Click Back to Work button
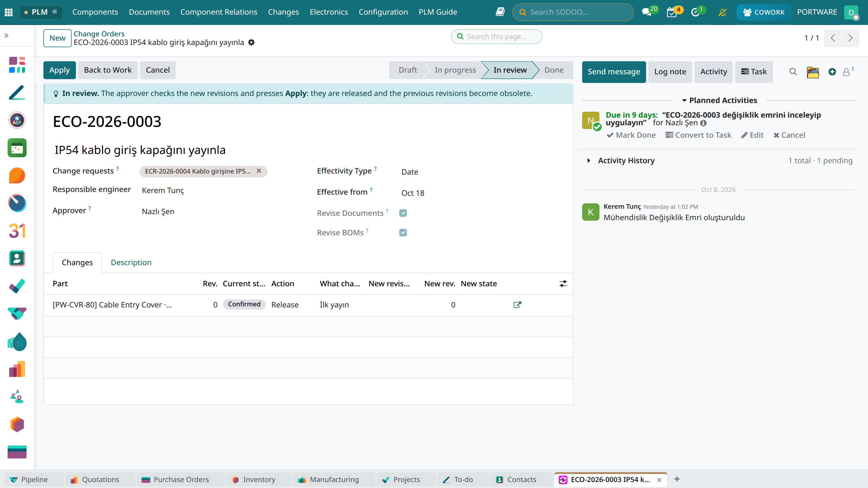The width and height of the screenshot is (868, 488). 107,70
